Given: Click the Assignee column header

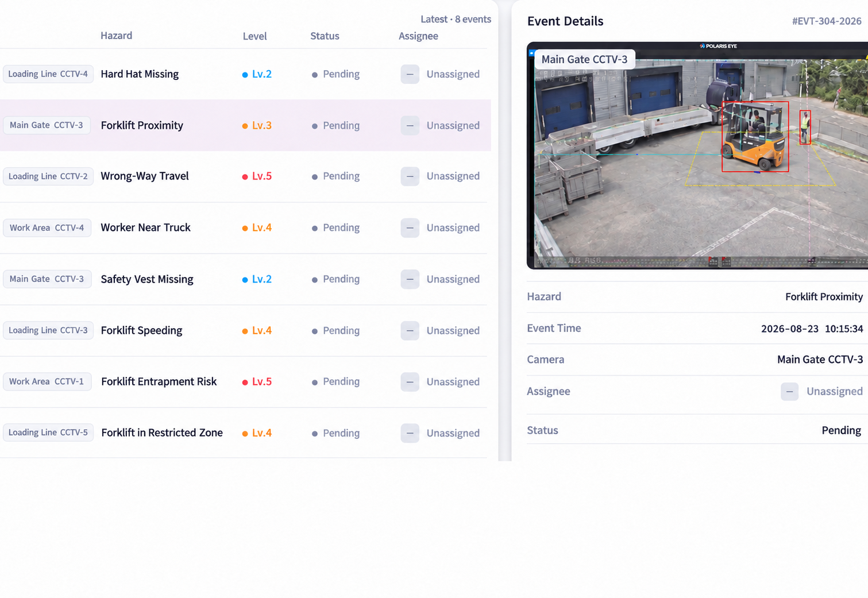Looking at the screenshot, I should [x=418, y=36].
